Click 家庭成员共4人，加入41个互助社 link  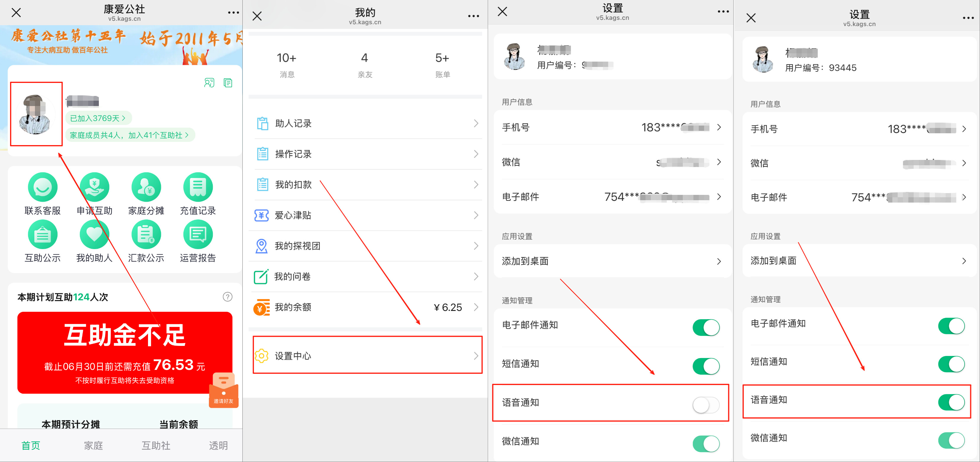point(130,135)
